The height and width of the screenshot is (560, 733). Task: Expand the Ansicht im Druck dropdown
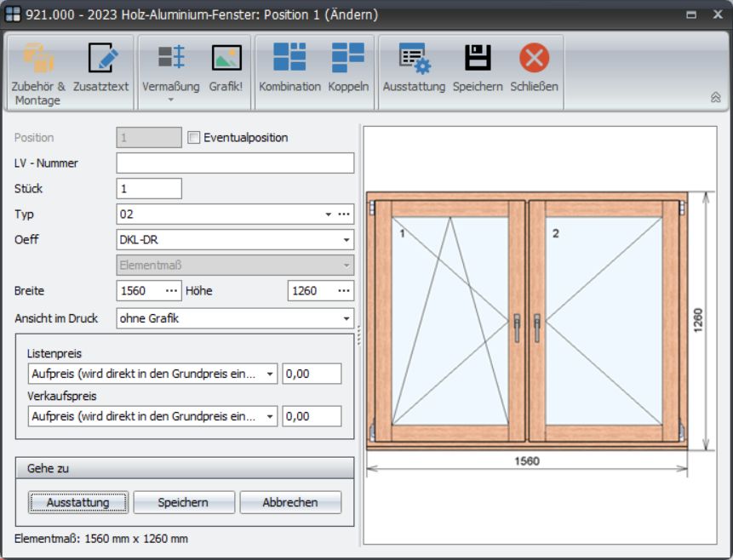[x=346, y=319]
